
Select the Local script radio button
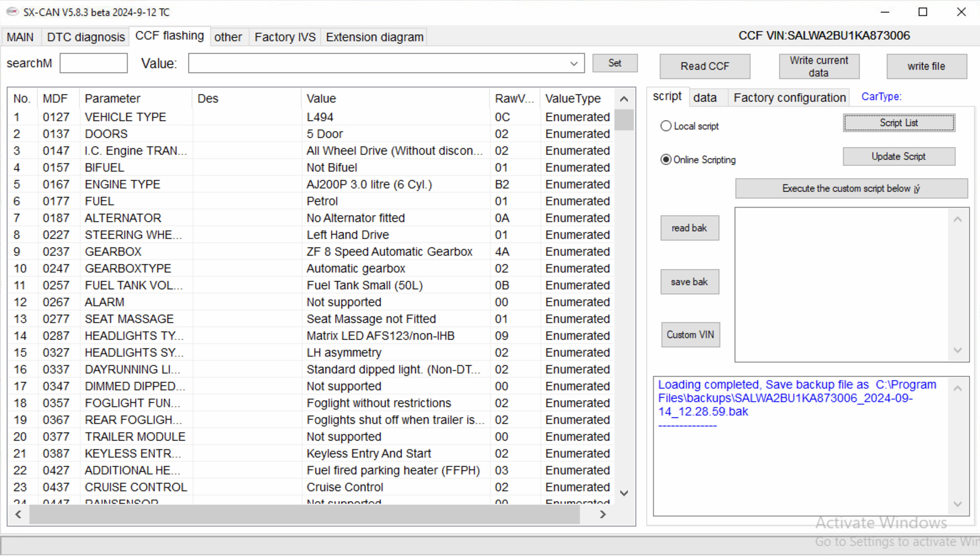(x=667, y=125)
